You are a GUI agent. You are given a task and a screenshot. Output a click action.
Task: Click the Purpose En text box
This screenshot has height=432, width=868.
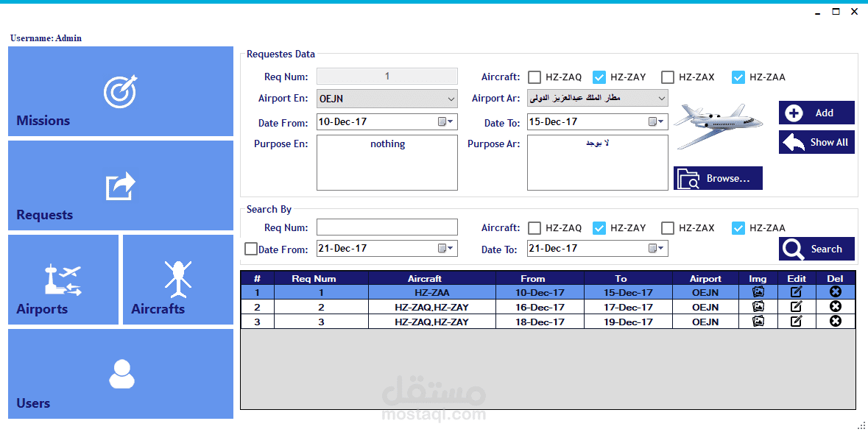tap(387, 163)
